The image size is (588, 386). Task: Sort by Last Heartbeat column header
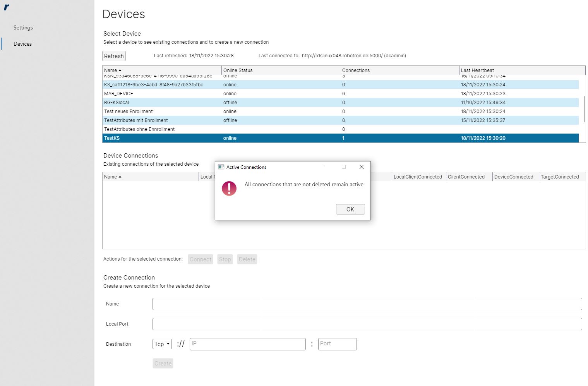[522, 70]
